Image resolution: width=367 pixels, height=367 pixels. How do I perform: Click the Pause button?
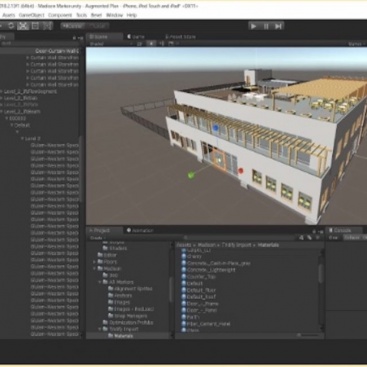(266, 26)
